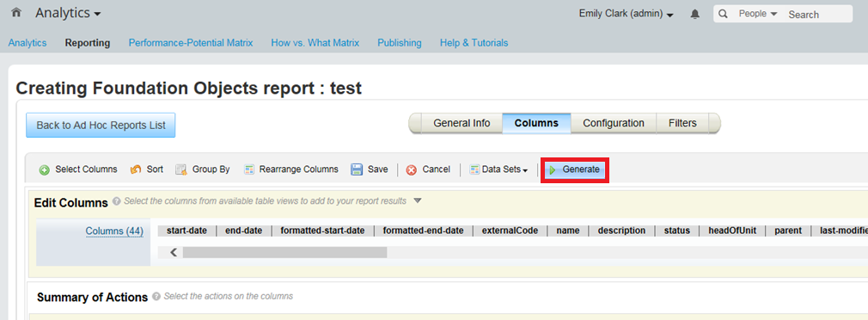Click the Rearrange Columns icon
This screenshot has height=320, width=868.
coord(249,169)
